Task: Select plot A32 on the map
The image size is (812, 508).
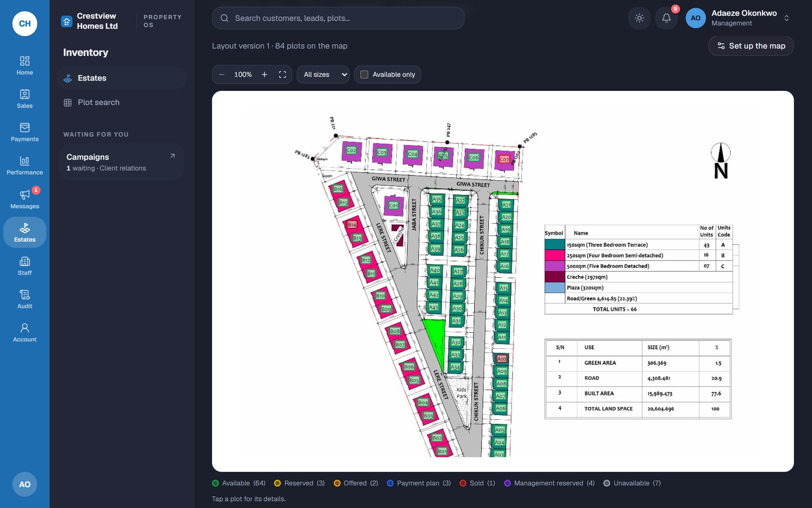Action: point(456,342)
